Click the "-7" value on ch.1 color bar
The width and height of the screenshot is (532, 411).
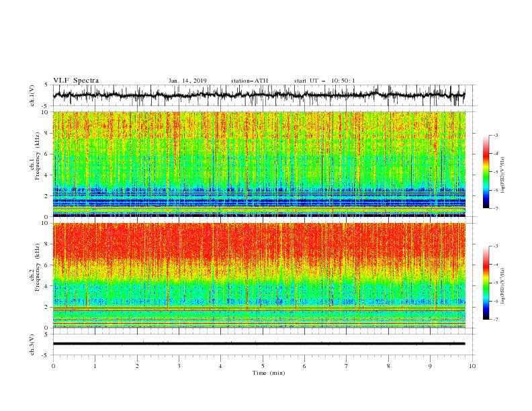[496, 208]
